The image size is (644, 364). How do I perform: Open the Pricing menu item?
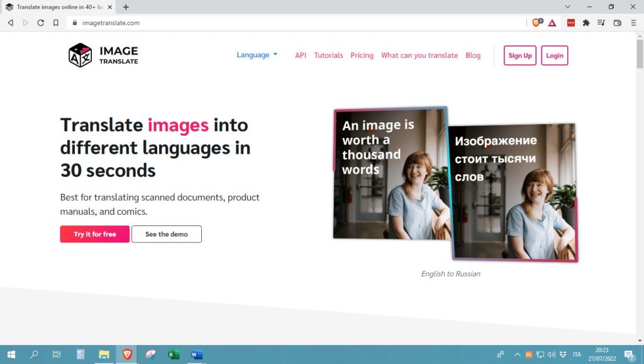click(x=362, y=55)
